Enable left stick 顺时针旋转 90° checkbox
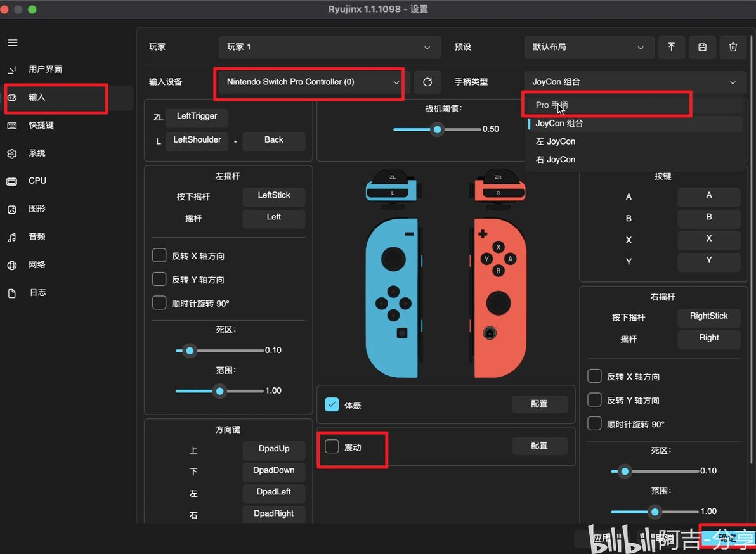The image size is (756, 554). pyautogui.click(x=159, y=302)
